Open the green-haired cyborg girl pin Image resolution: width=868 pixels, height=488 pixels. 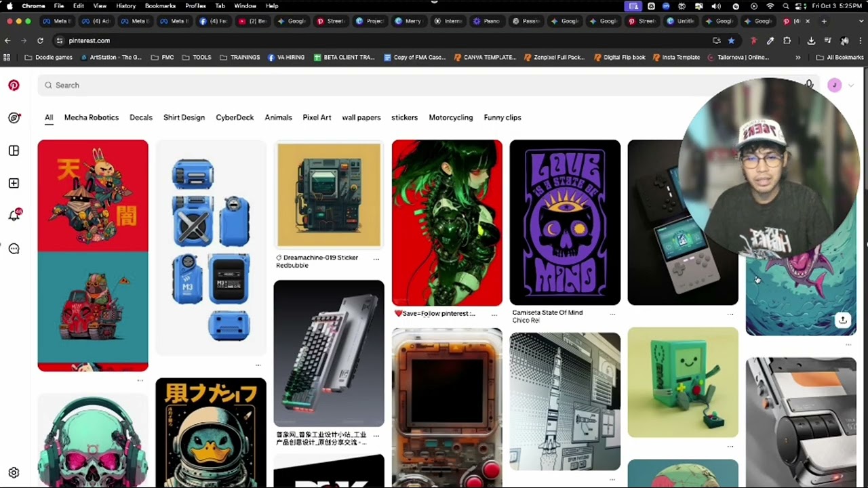tap(447, 223)
